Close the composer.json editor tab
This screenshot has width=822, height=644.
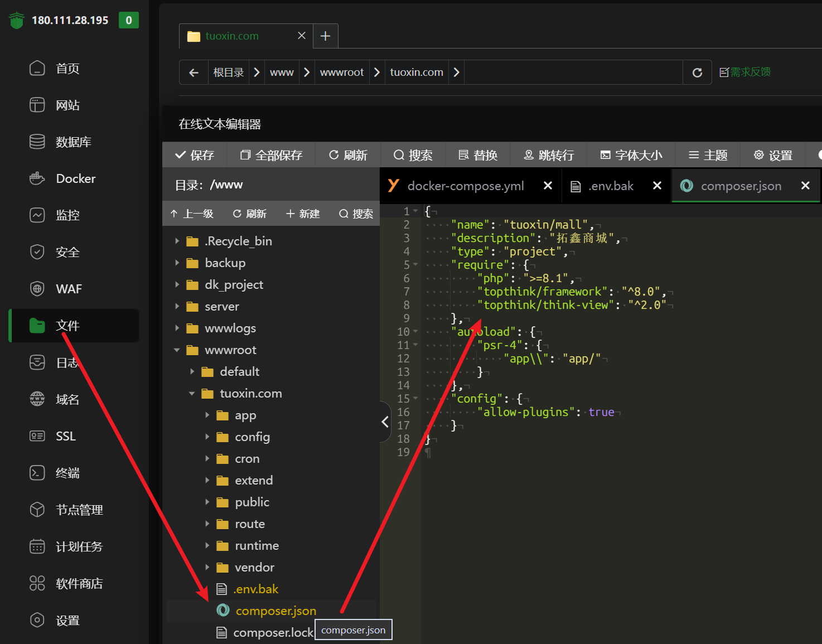805,186
